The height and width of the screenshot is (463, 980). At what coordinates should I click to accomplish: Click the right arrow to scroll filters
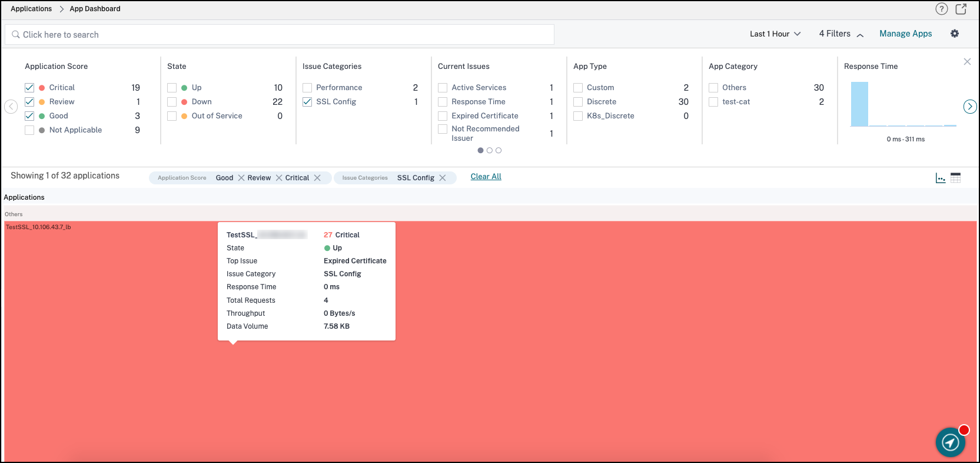pos(969,107)
